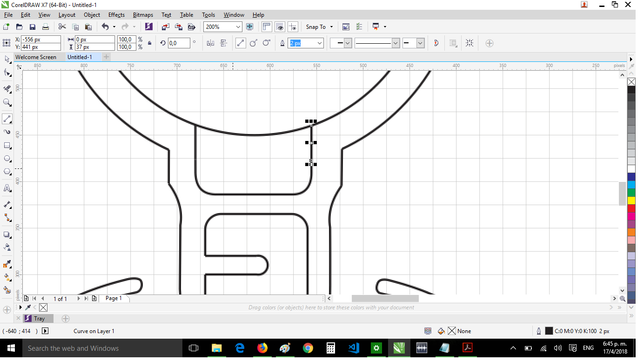Select the Smart Fill tool
Screen dimensions: 644x361
pos(7,290)
